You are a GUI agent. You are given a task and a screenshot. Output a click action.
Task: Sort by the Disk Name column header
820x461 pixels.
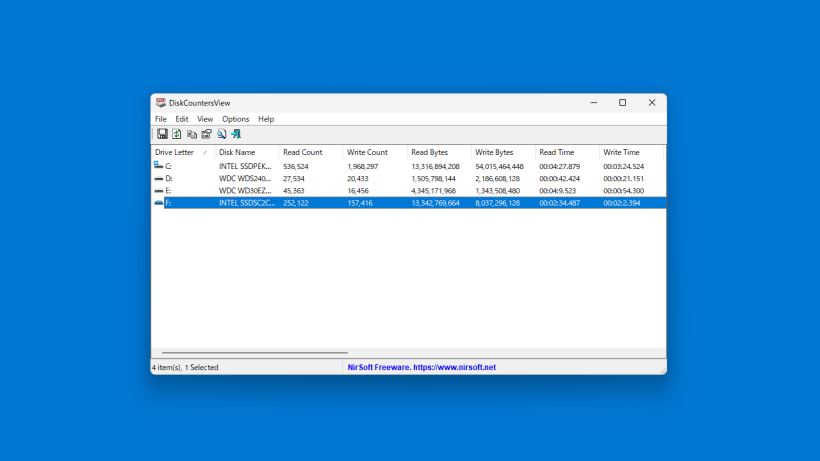[x=246, y=152]
